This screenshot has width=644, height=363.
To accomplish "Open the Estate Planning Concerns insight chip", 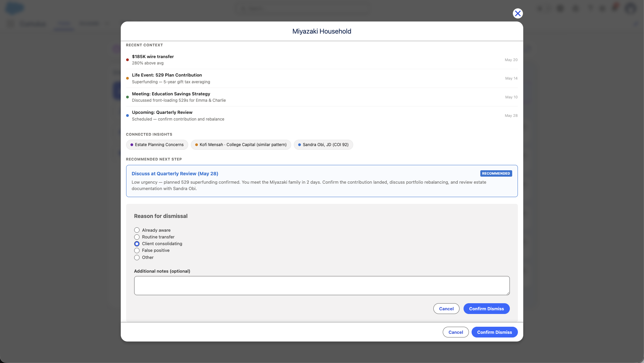I will [x=157, y=145].
